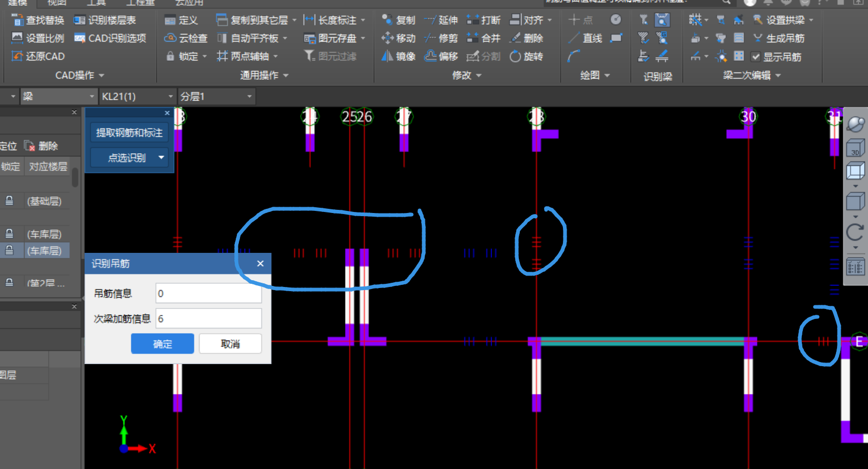Open Identify Floor Table (识别楼层表)
The width and height of the screenshot is (868, 469).
(105, 20)
